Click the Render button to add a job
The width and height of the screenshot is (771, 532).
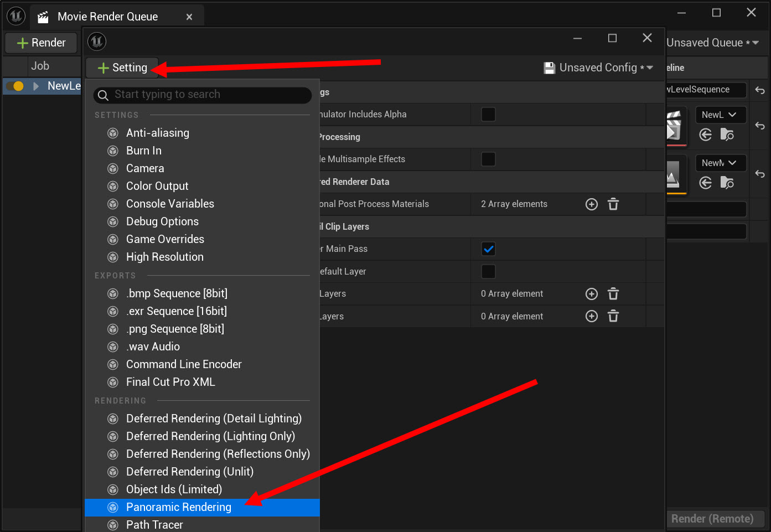coord(41,43)
